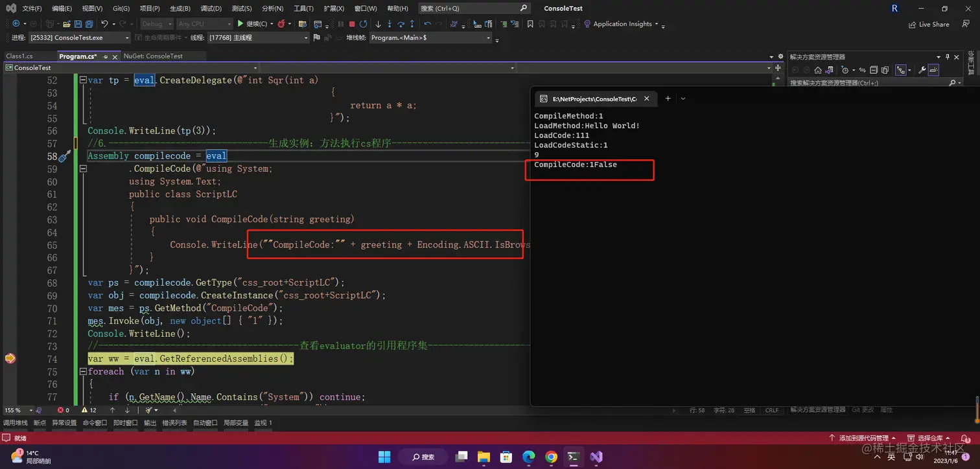Image resolution: width=980 pixels, height=469 pixels.
Task: Toggle the nested view button in Solution Explorer
Action: pyautogui.click(x=901, y=70)
